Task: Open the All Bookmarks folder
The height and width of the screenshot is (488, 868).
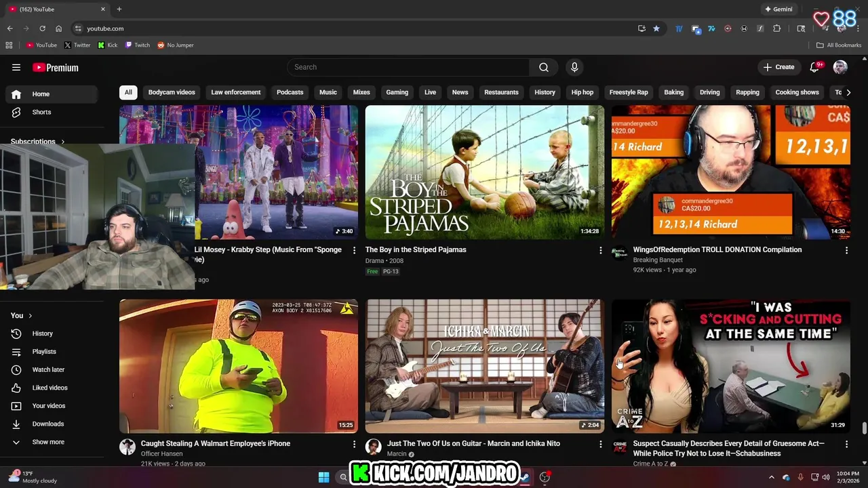Action: pyautogui.click(x=839, y=45)
